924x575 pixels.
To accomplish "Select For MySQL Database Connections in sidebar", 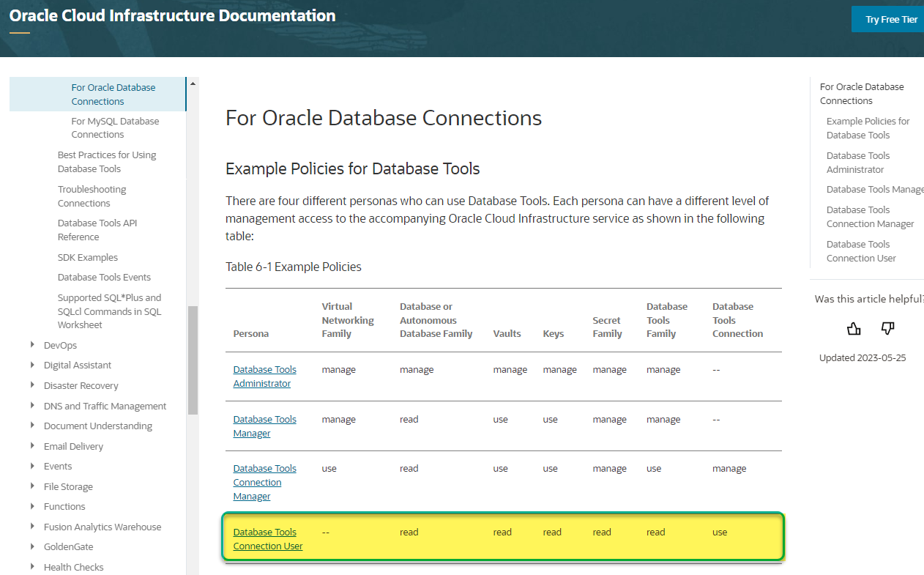I will tap(115, 127).
